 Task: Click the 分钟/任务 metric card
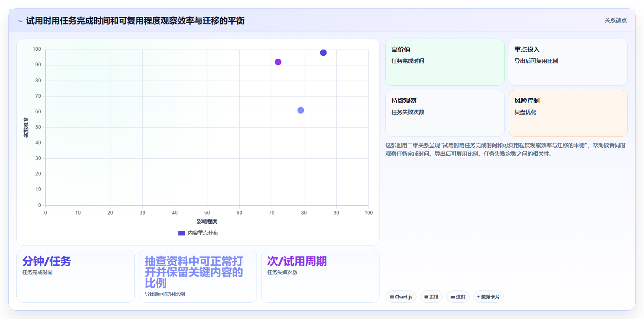click(76, 276)
